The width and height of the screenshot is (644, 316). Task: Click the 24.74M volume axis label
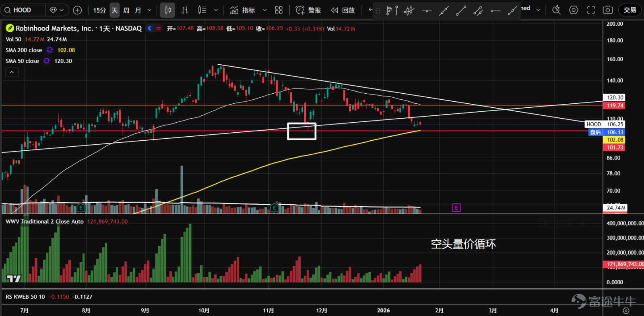(616, 208)
